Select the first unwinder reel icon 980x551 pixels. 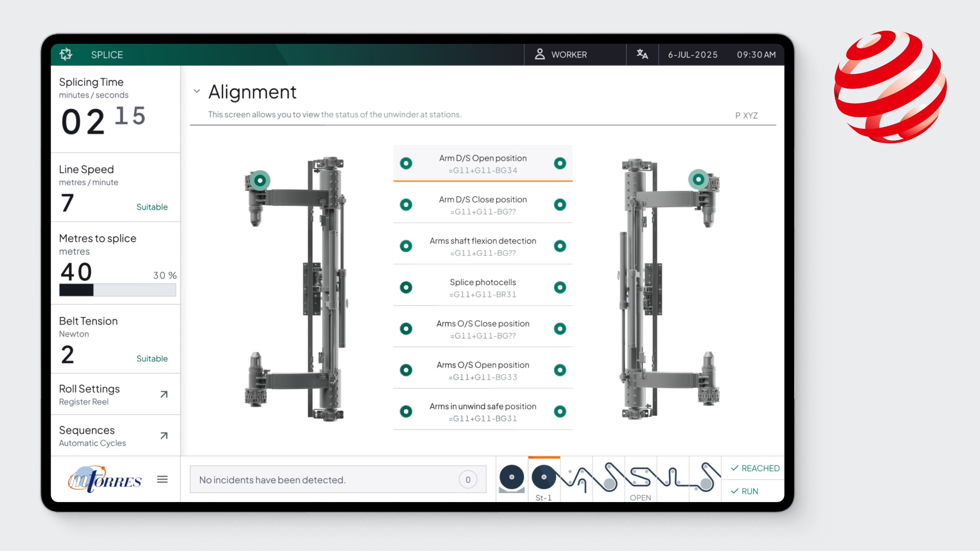(x=511, y=479)
